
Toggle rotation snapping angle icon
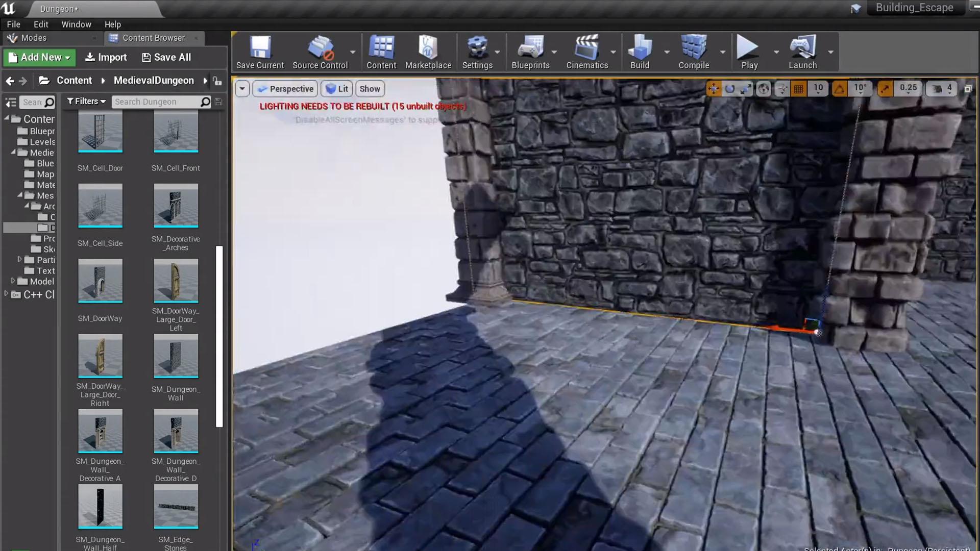(x=839, y=89)
